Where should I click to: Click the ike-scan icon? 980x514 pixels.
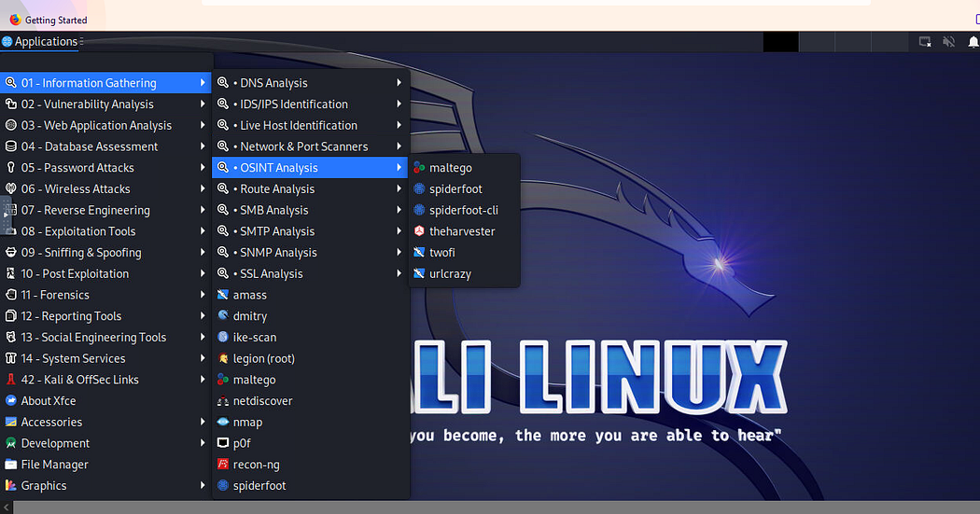tap(223, 338)
